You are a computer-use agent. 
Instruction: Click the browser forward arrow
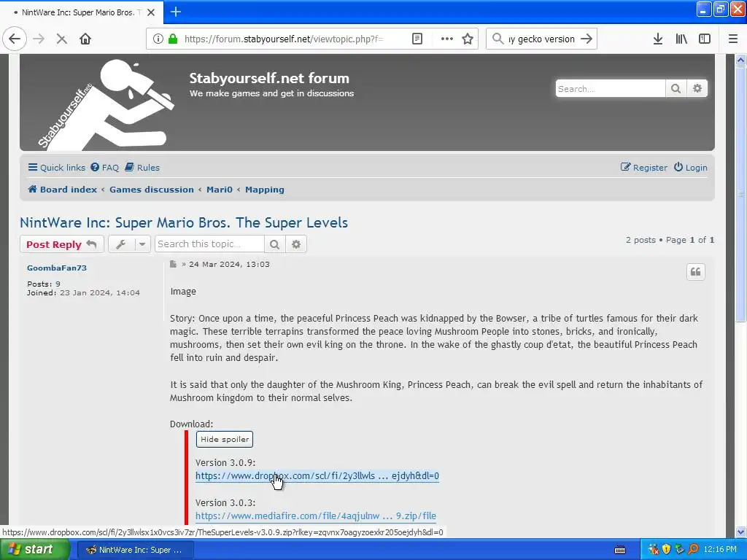[x=39, y=39]
